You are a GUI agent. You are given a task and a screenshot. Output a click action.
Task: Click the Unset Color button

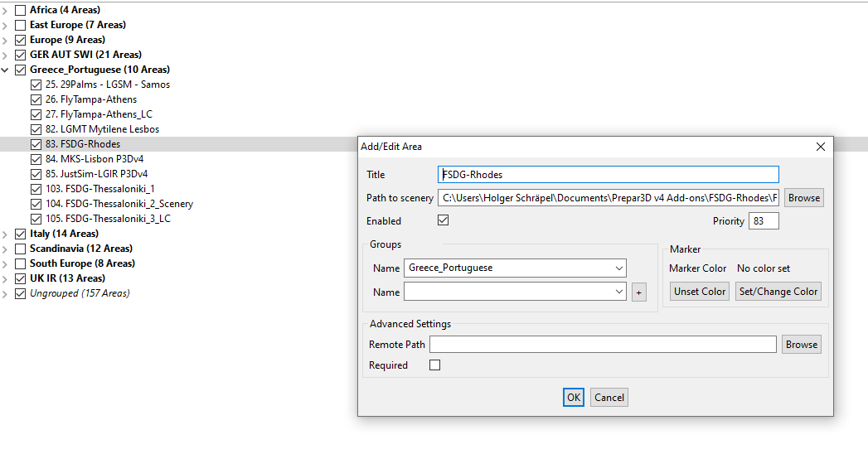tap(700, 292)
